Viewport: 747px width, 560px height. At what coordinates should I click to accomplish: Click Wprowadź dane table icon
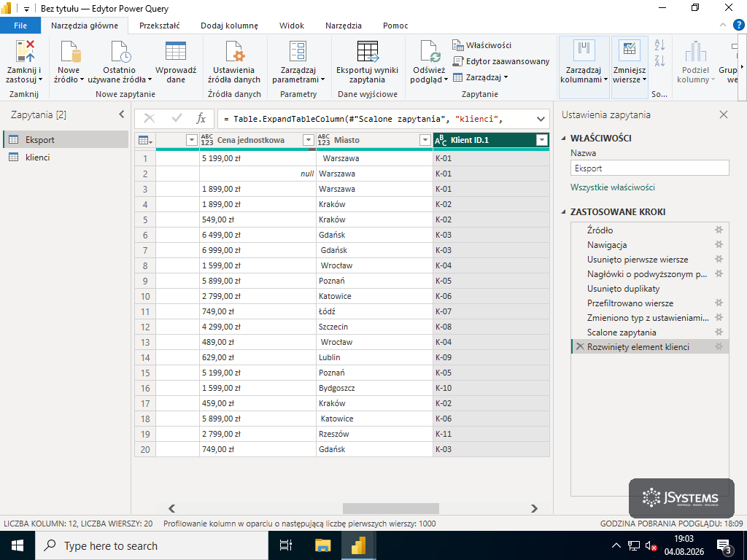176,52
